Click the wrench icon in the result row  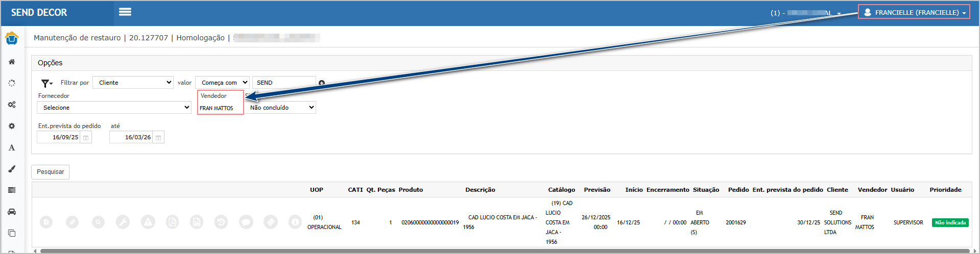123,222
